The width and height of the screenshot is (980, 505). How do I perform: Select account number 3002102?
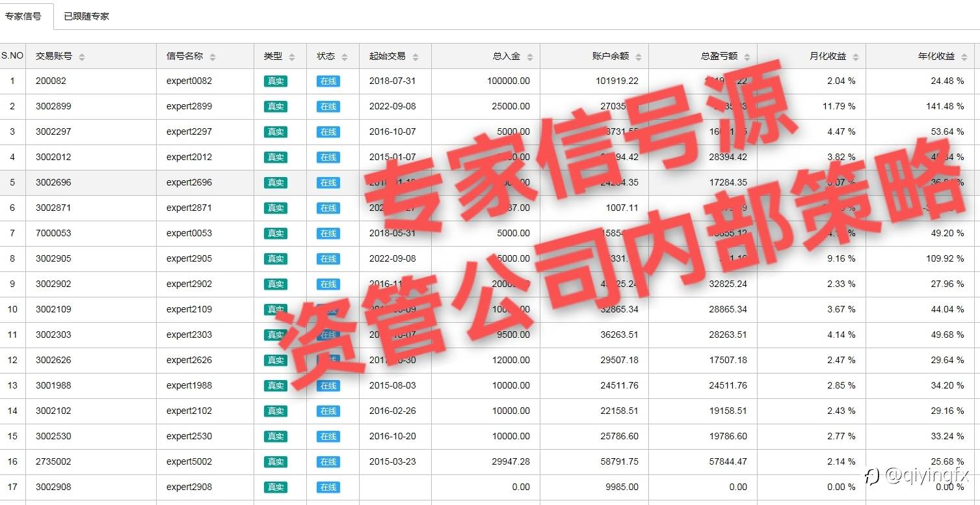(53, 411)
